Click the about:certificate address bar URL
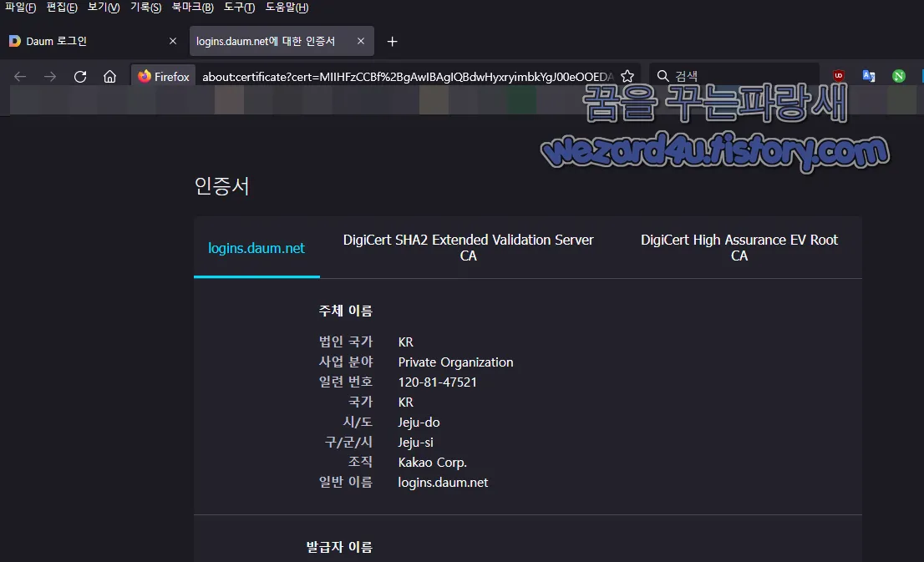The width and height of the screenshot is (924, 562). 408,77
